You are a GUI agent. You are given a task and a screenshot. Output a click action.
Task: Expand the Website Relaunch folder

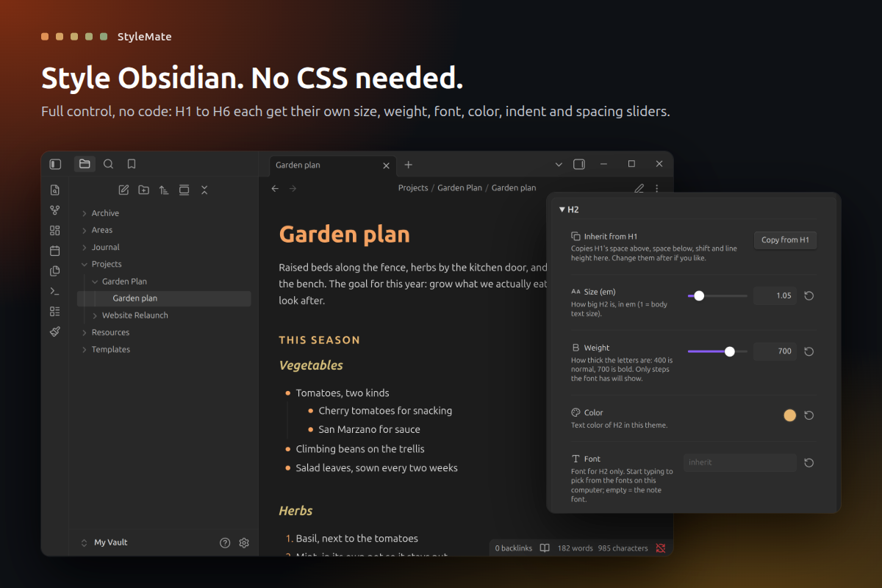[x=95, y=315]
